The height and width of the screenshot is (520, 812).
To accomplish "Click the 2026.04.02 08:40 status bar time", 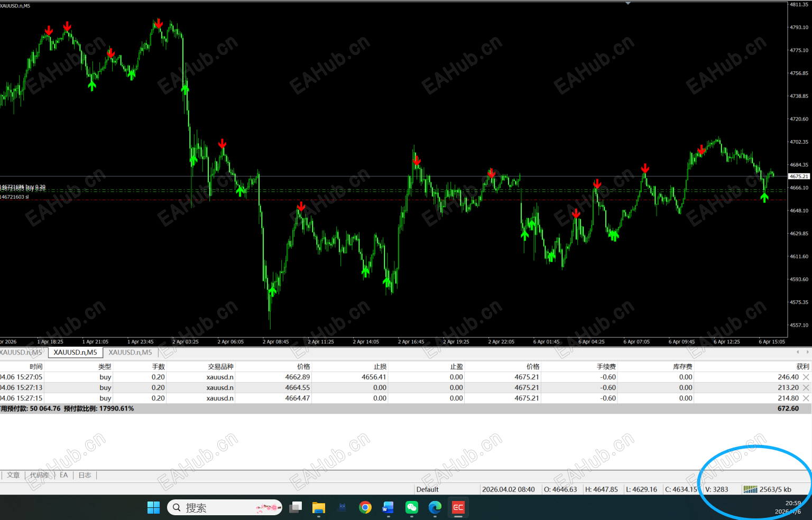I will point(509,489).
